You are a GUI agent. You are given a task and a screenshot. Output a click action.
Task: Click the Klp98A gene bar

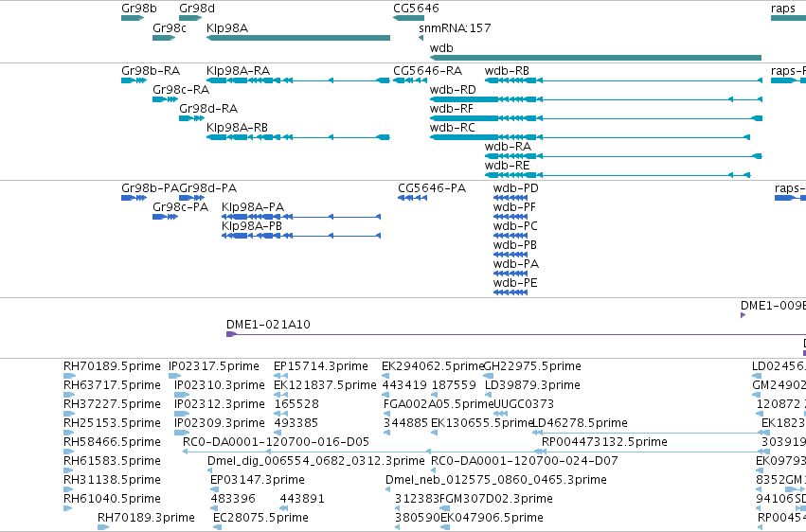point(298,38)
